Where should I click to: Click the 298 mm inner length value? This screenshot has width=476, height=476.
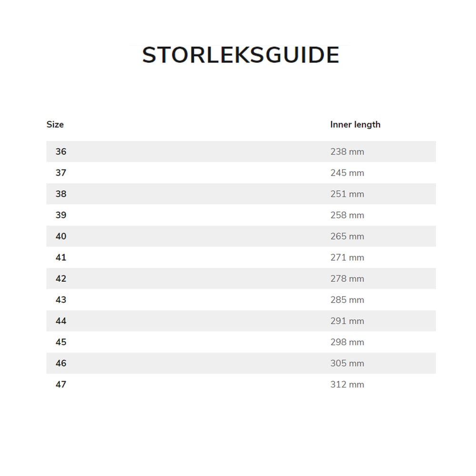pyautogui.click(x=347, y=342)
